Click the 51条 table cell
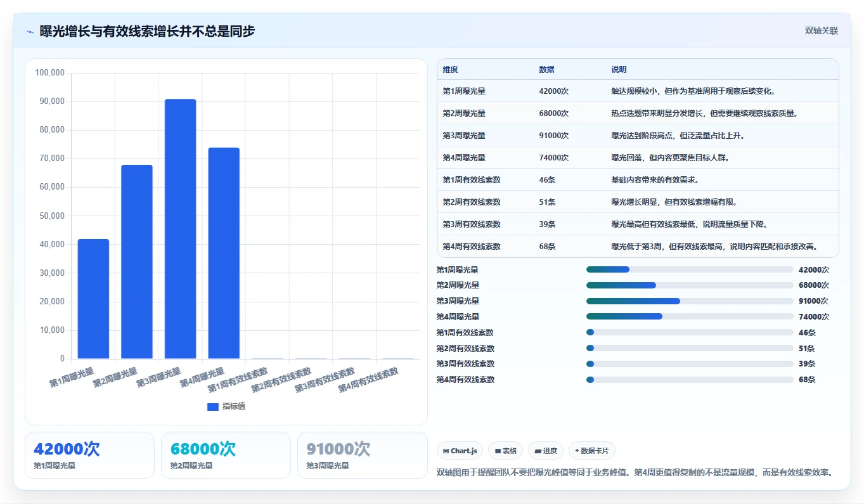The width and height of the screenshot is (864, 504). pos(547,202)
